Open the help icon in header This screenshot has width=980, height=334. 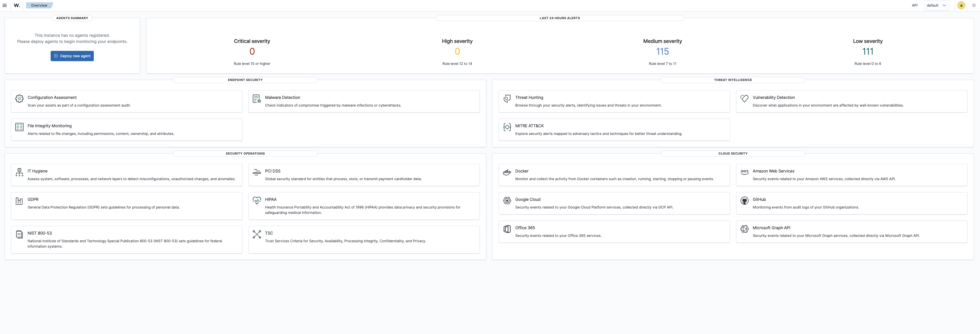(x=974, y=5)
